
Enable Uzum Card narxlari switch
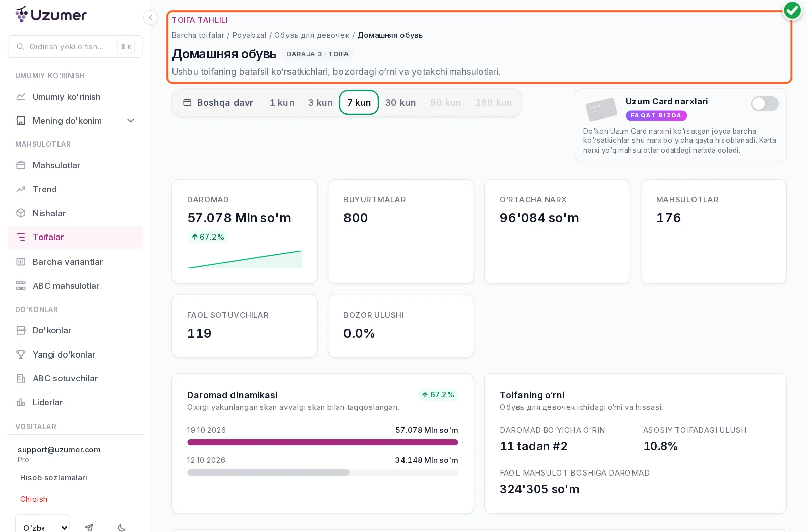click(x=764, y=104)
